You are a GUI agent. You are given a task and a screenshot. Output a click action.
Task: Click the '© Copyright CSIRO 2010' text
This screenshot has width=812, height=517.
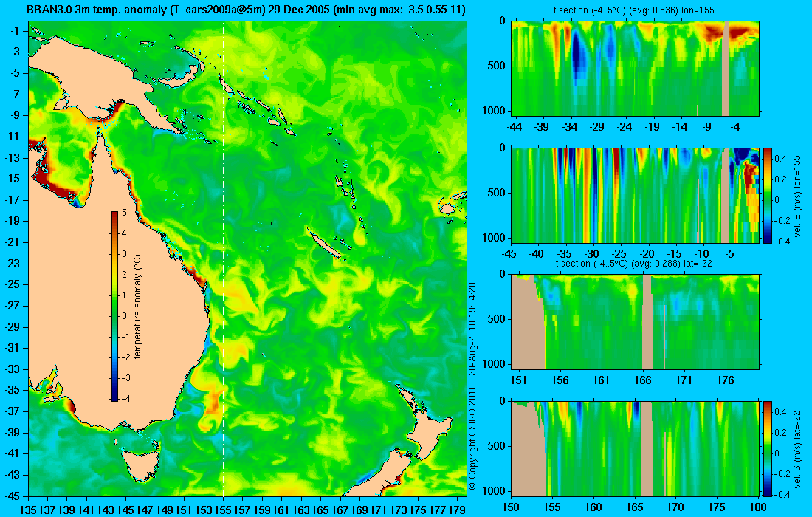coord(472,438)
